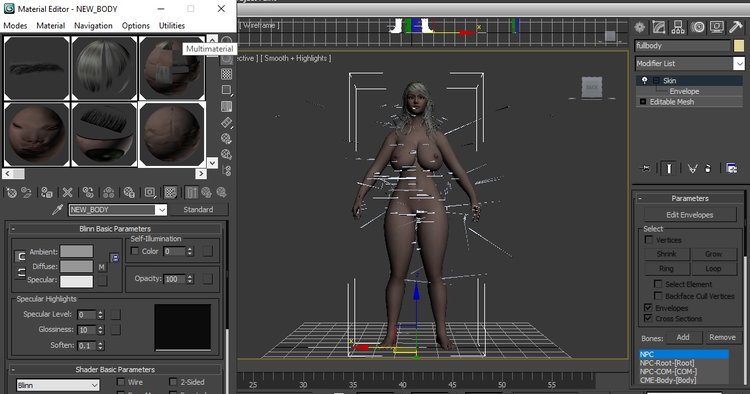Open the Modes menu

pyautogui.click(x=15, y=26)
